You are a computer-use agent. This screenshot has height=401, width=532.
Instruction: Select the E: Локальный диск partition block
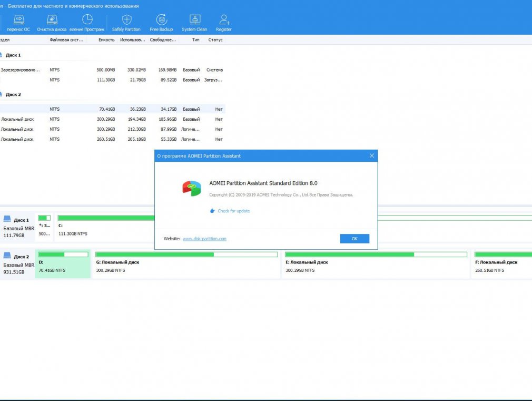click(376, 264)
